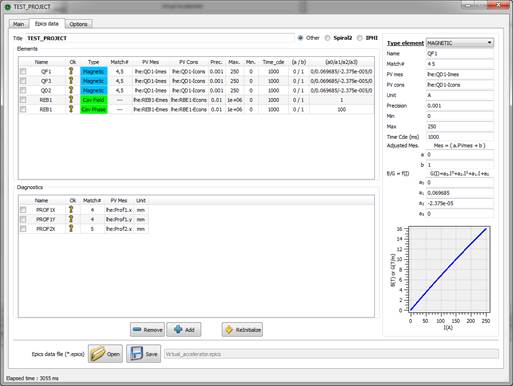Image resolution: width=513 pixels, height=386 pixels.
Task: Tick the checkbox for element QD2
Action: pos(23,90)
